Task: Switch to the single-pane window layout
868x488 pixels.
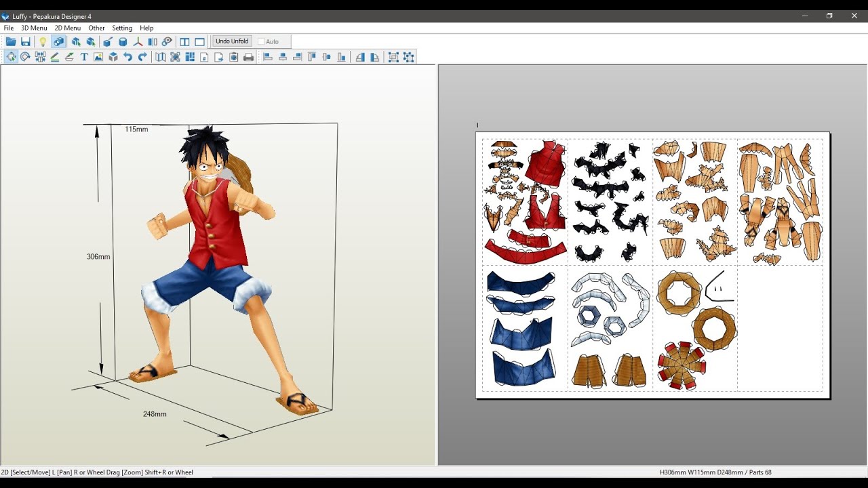Action: (199, 41)
